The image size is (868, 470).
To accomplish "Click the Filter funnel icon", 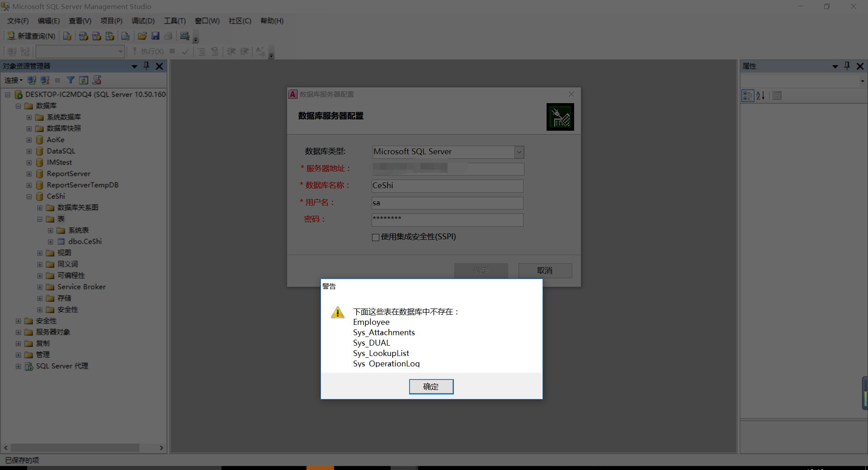I will (x=71, y=80).
